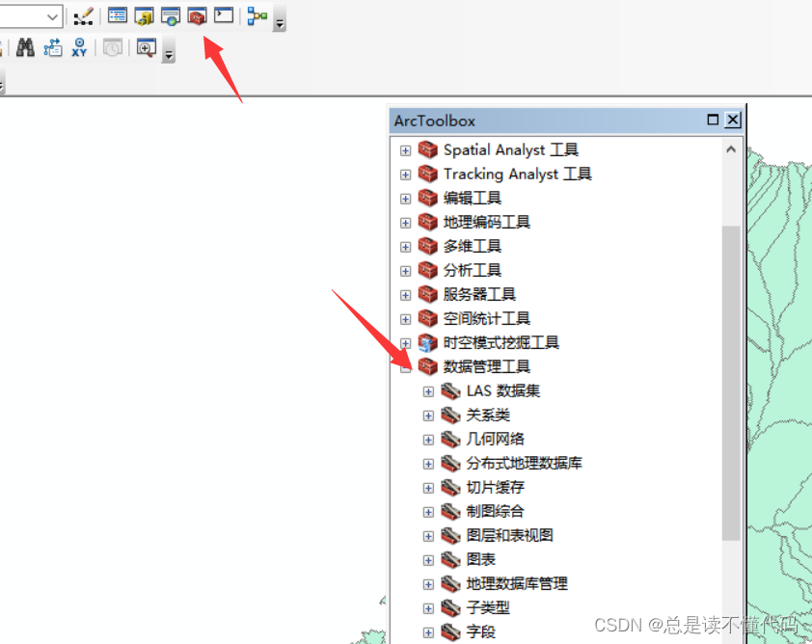This screenshot has width=812, height=644.
Task: Click the 切片缓存 toolset icon
Action: coord(450,487)
